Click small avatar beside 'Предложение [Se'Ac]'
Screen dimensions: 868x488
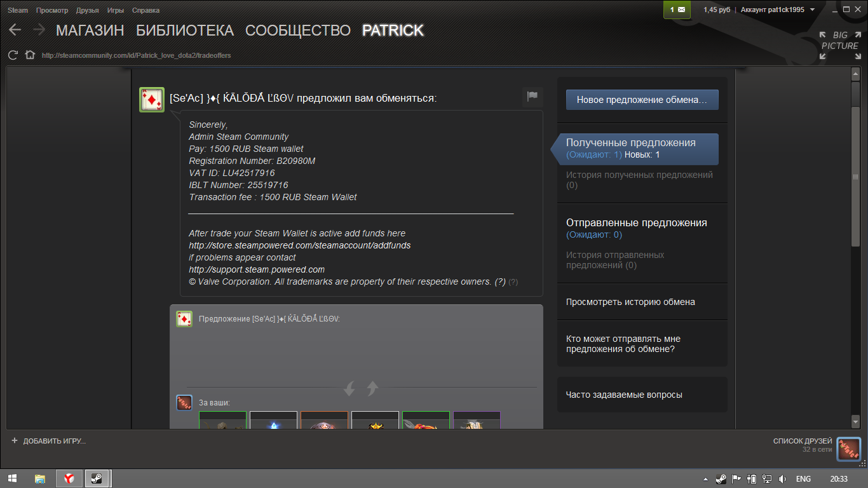tap(184, 319)
